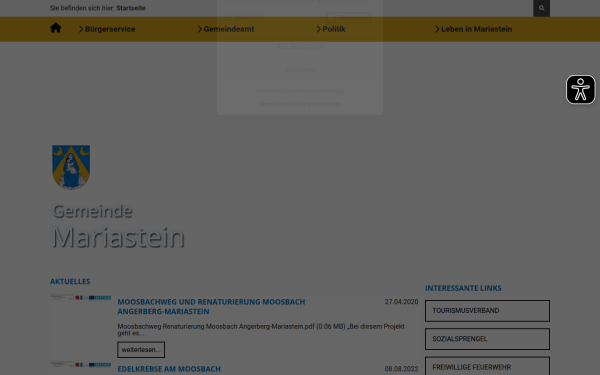Open the search magnifier icon
Screen dimensions: 600x375
click(x=541, y=8)
